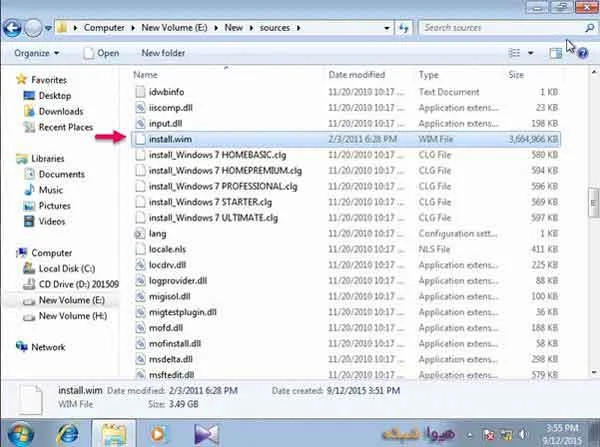Screen dimensions: 600x447
Task: Click the New folder button
Action: coord(163,53)
